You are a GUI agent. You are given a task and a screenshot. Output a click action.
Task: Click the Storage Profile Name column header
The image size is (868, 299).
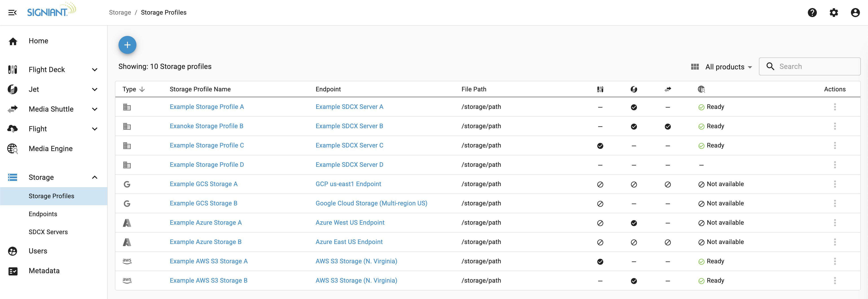click(200, 89)
